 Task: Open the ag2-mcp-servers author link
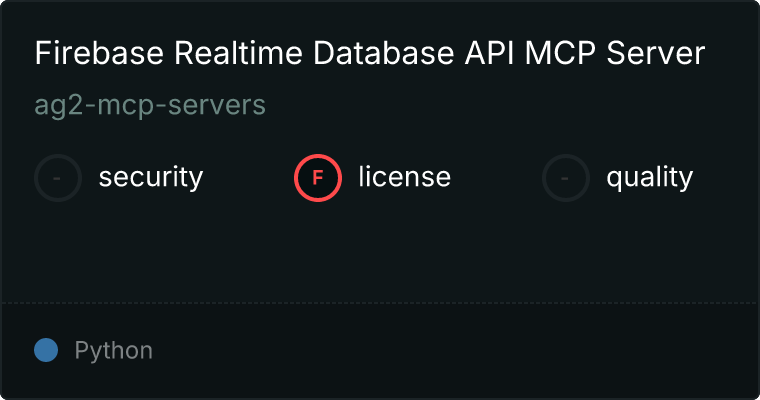pyautogui.click(x=150, y=105)
